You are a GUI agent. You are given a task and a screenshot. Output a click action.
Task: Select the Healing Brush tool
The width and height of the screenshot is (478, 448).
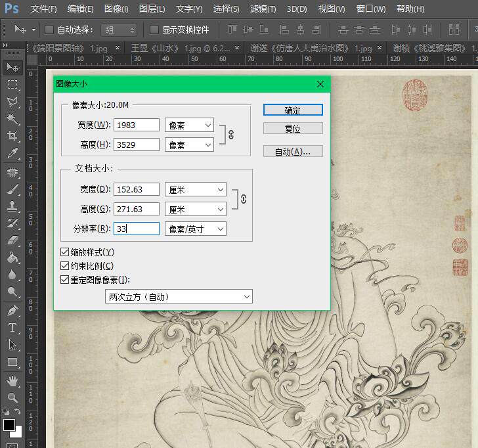point(12,172)
